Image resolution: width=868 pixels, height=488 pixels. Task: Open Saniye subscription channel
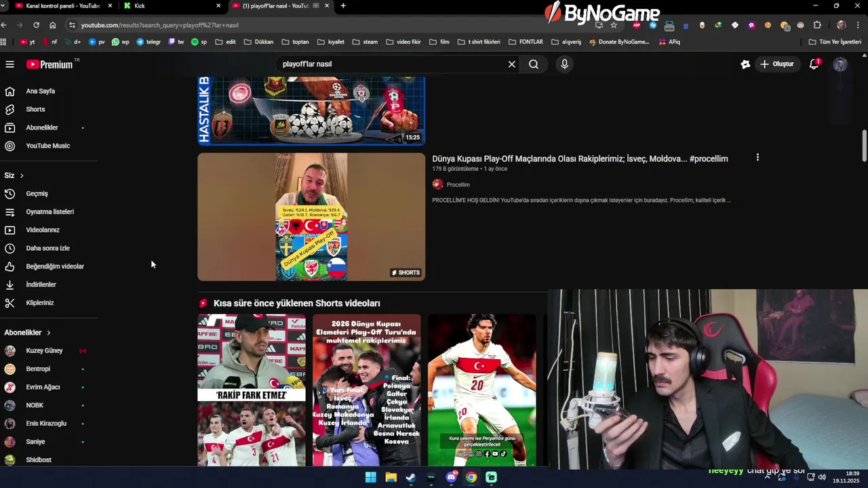(35, 442)
